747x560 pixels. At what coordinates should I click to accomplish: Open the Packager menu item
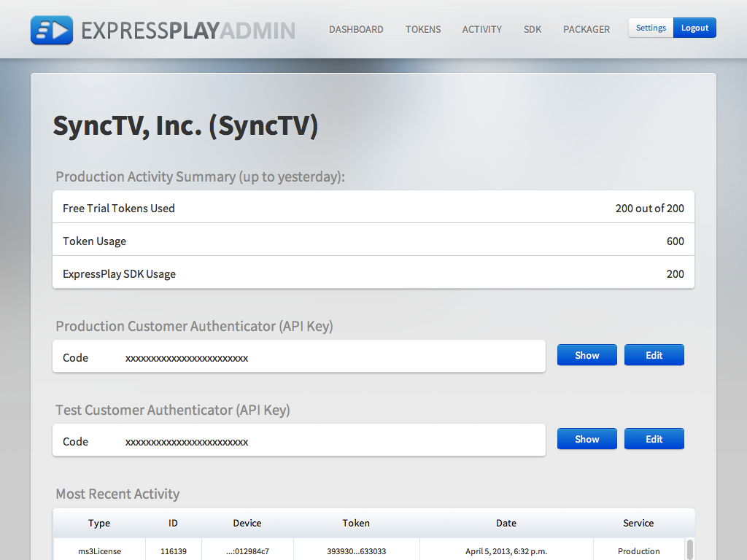point(587,29)
